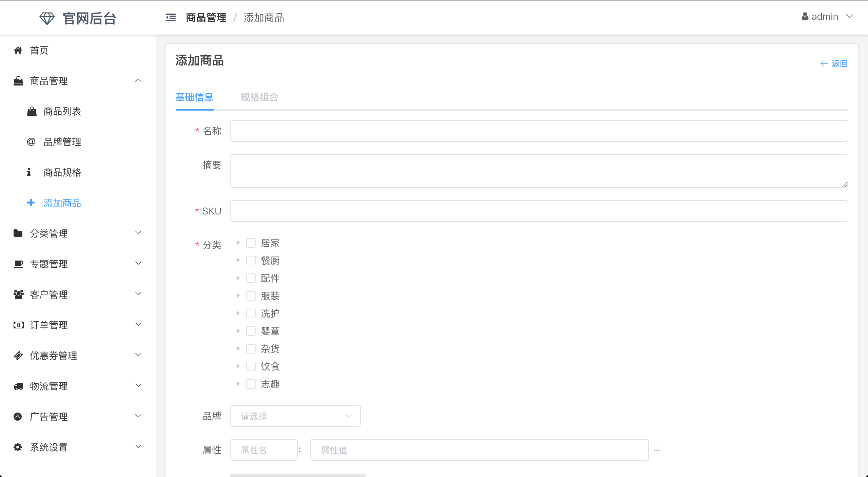Open the 品牌 select dropdown
This screenshot has width=868, height=477.
pos(295,416)
